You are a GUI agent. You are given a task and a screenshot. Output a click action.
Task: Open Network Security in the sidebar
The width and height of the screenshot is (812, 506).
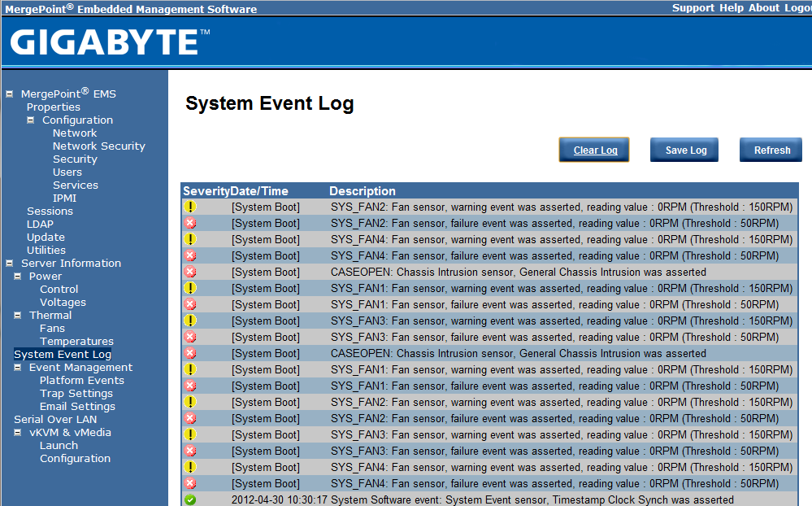[98, 146]
